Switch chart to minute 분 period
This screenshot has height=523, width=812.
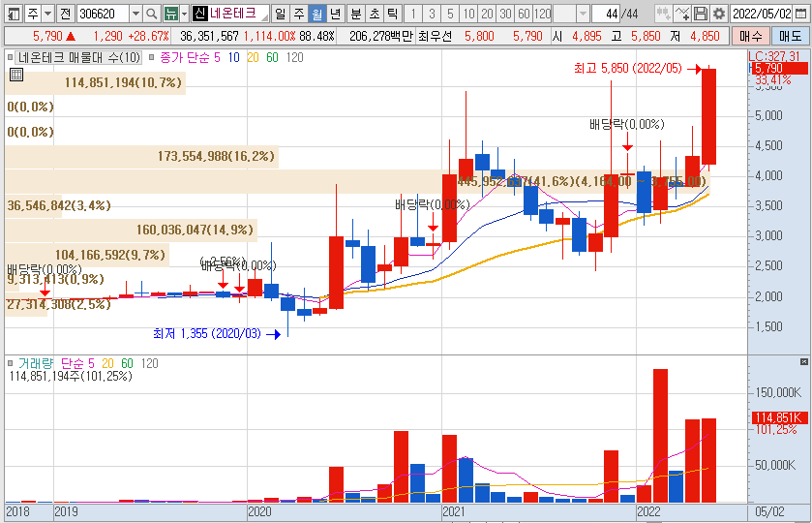pos(356,14)
